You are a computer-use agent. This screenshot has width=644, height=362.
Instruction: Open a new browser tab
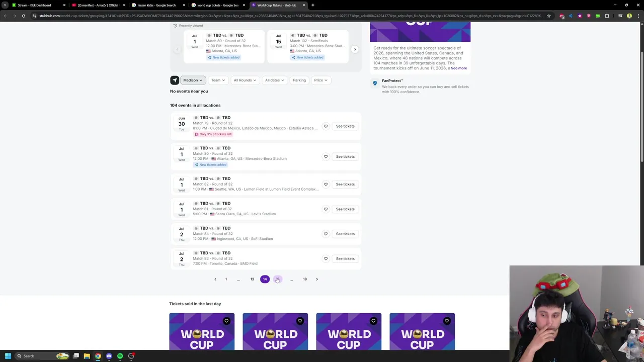click(313, 5)
